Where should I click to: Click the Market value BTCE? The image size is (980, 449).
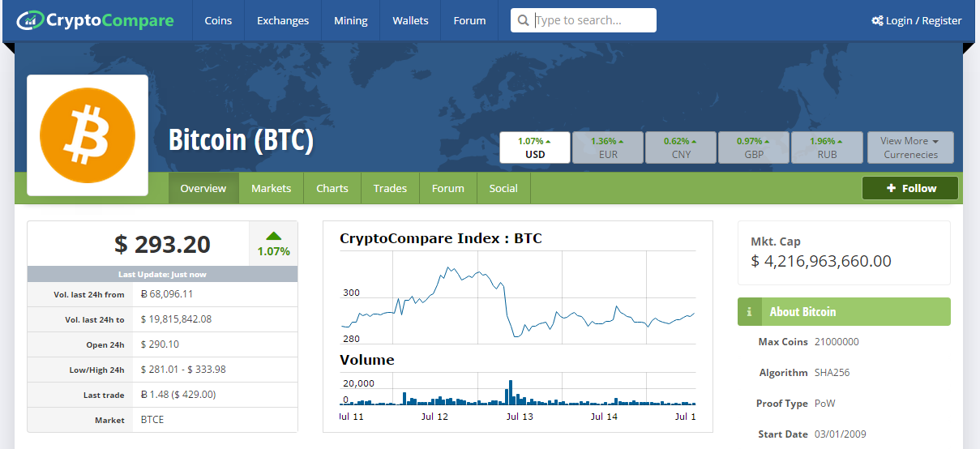[x=152, y=420]
